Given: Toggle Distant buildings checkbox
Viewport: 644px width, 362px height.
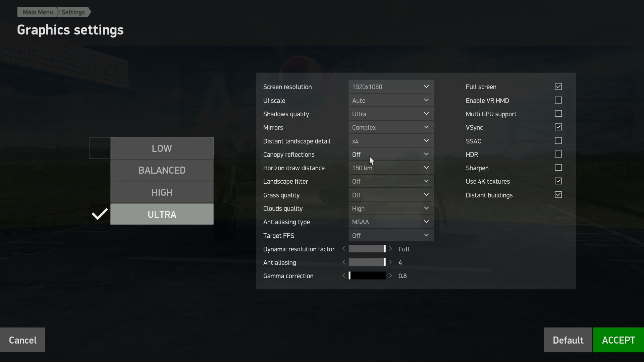Looking at the screenshot, I should click(x=558, y=195).
